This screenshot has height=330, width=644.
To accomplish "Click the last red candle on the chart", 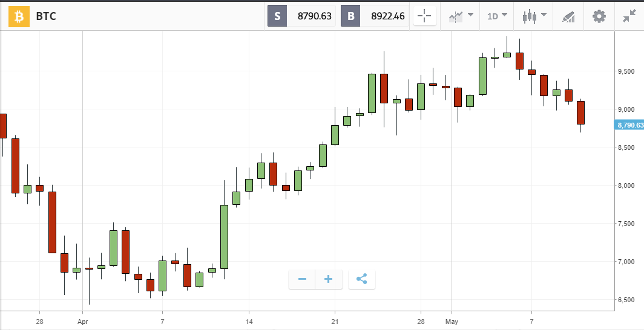I will tap(580, 112).
